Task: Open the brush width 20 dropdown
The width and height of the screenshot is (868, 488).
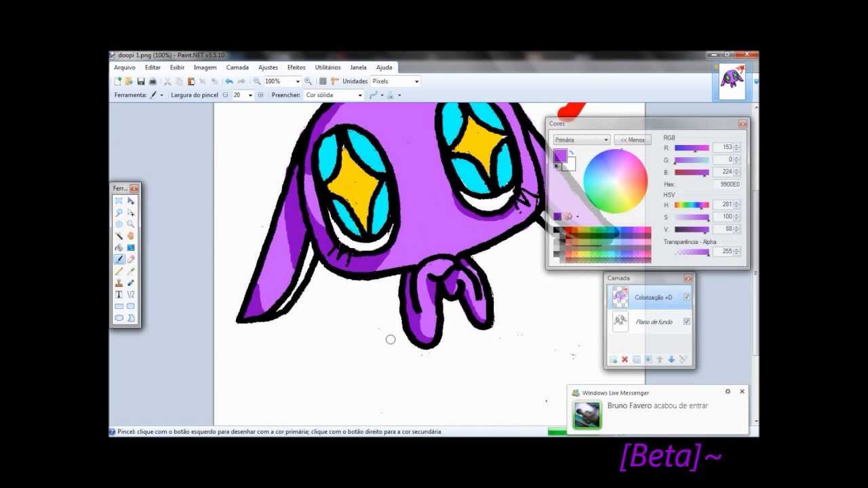Action: coord(250,96)
